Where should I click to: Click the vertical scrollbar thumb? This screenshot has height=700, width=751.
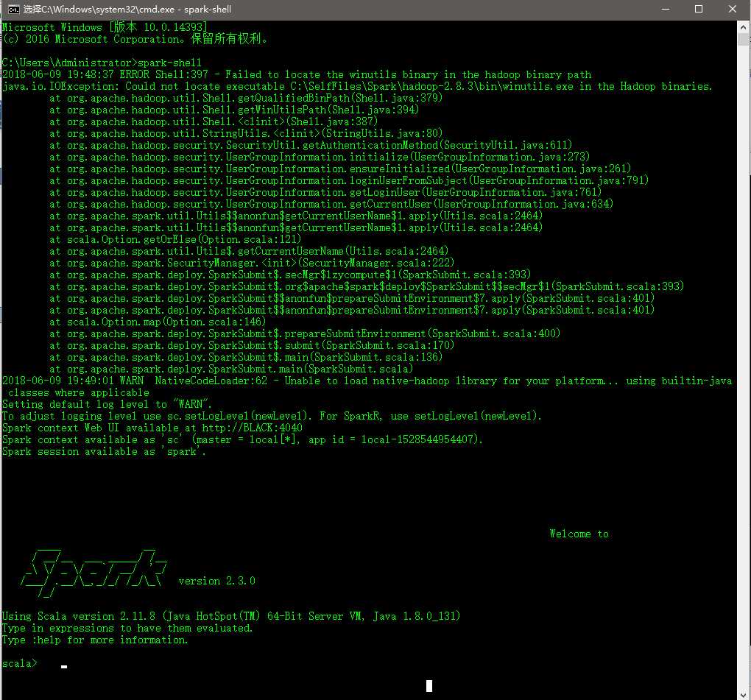click(x=744, y=39)
